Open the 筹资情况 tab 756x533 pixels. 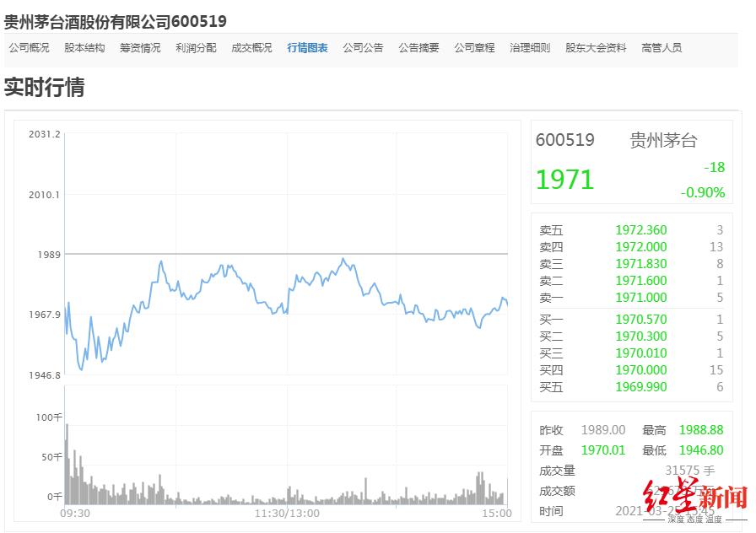coord(140,48)
